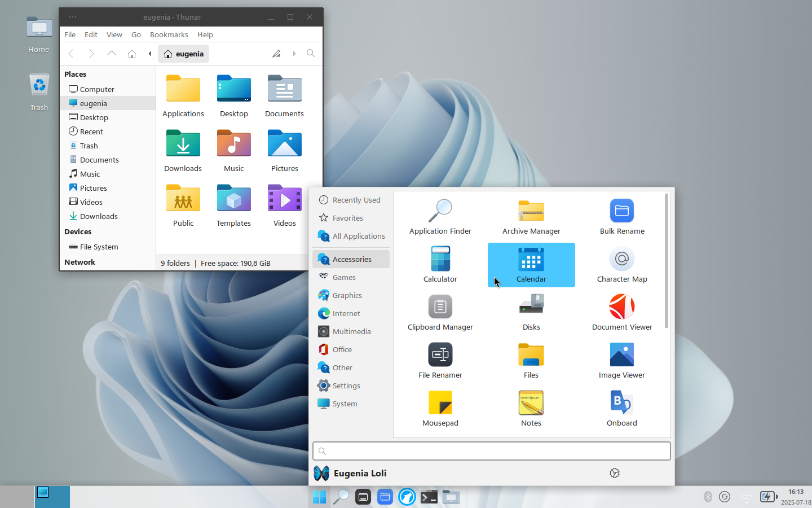Go to home via toolbar house icon
The width and height of the screenshot is (812, 508).
(x=132, y=54)
